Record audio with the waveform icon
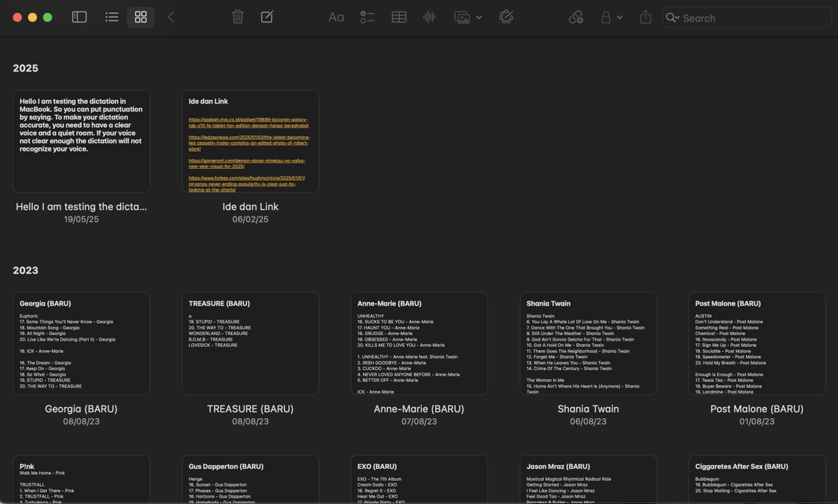 [429, 17]
